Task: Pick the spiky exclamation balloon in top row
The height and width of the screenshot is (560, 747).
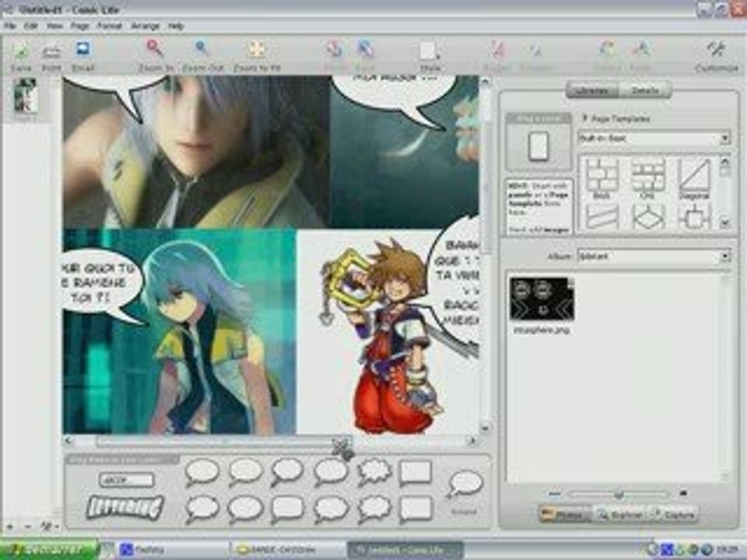Action: (374, 472)
